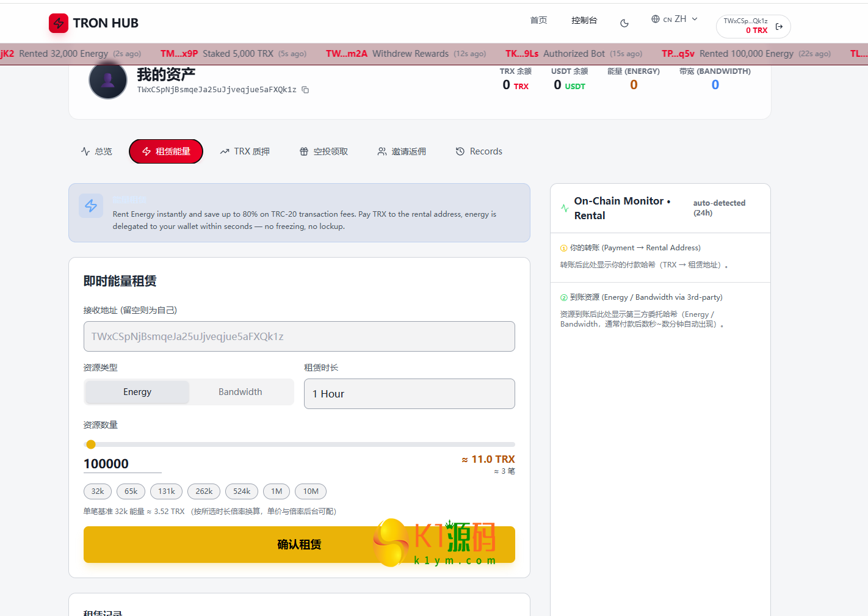Click the profile avatar image
This screenshot has width=868, height=616.
108,80
